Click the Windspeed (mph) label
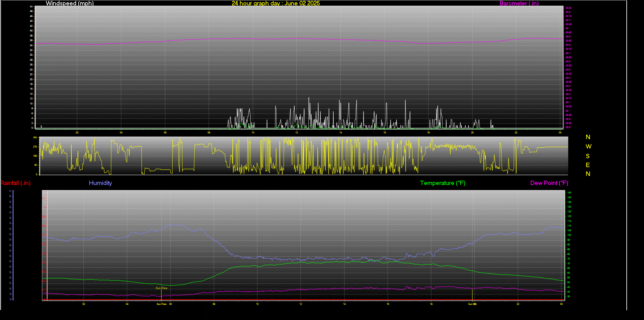 click(69, 3)
